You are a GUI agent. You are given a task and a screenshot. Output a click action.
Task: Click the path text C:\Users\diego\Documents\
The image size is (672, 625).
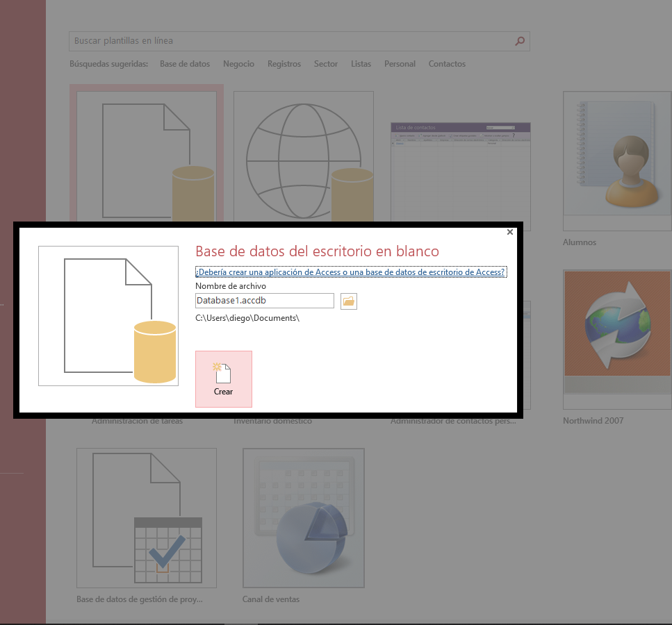click(x=247, y=318)
